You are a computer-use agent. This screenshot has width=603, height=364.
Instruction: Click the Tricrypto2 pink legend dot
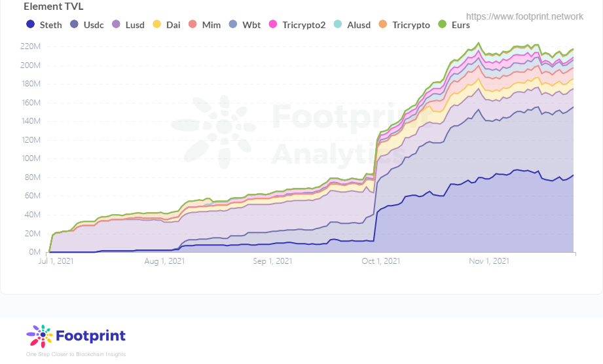pyautogui.click(x=273, y=25)
